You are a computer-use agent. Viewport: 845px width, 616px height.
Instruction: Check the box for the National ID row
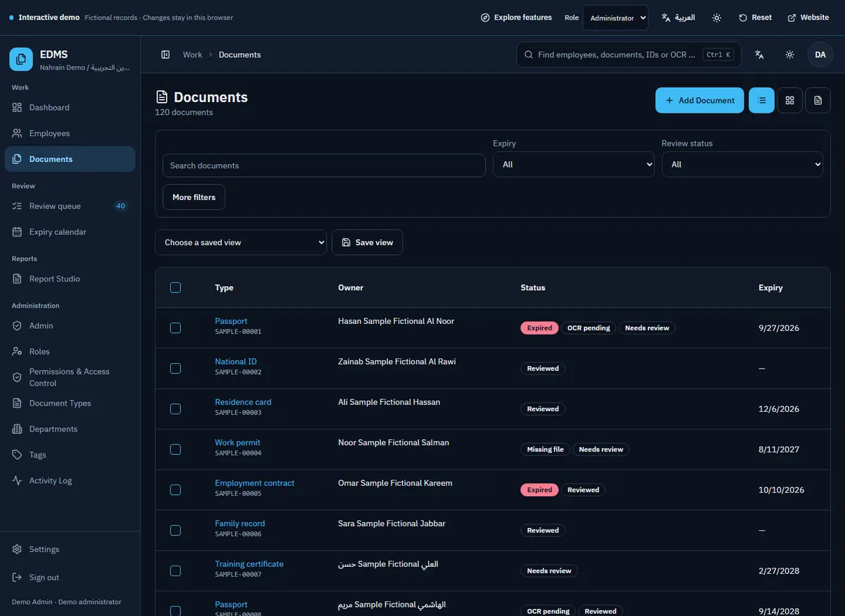click(x=175, y=368)
